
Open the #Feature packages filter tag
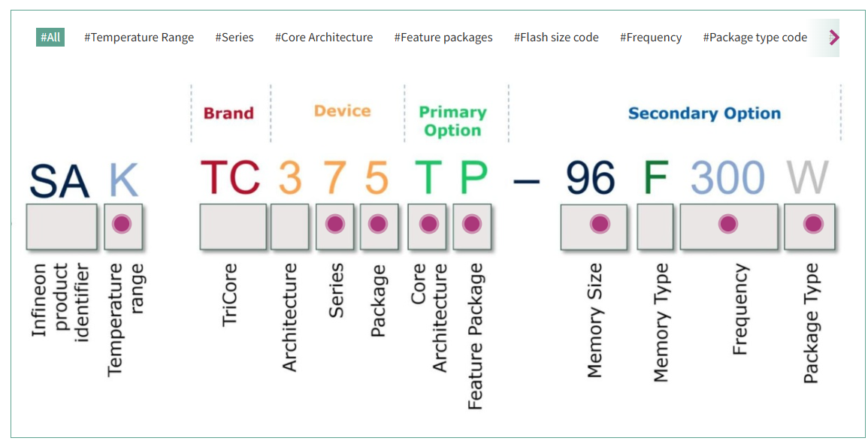(x=443, y=38)
